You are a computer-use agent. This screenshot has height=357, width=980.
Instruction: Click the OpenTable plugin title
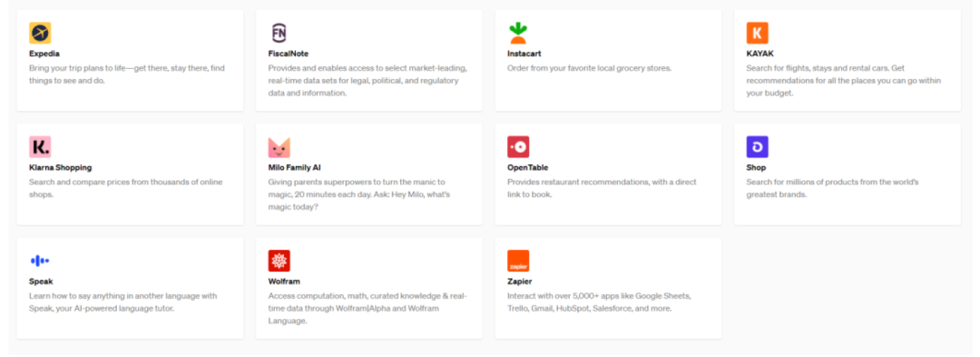[527, 167]
